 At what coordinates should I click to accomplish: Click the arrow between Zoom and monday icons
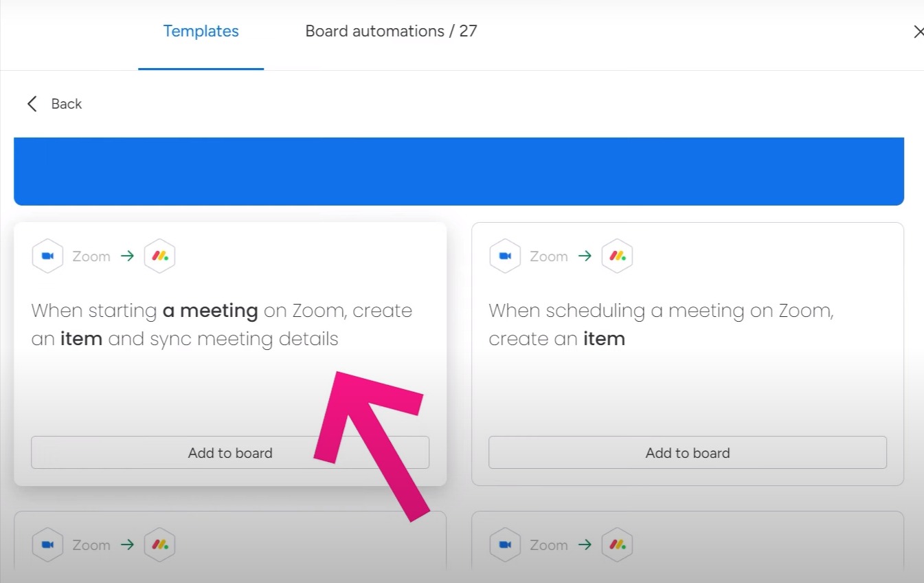pyautogui.click(x=127, y=255)
